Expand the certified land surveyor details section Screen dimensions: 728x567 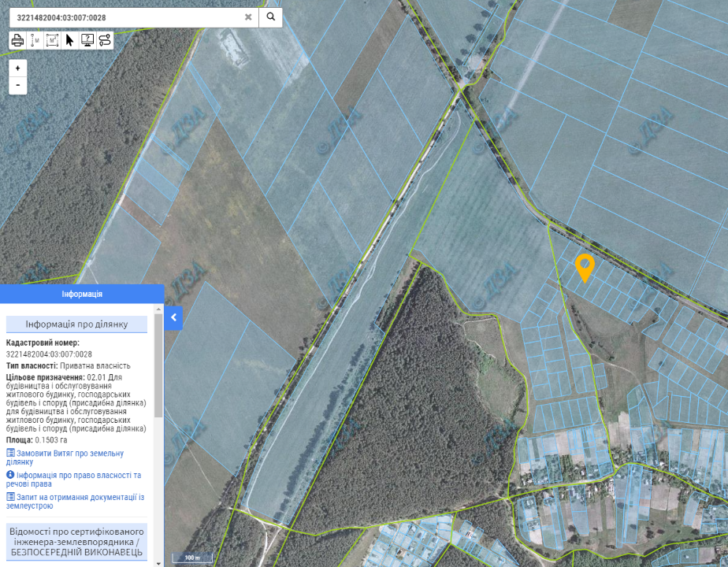[76, 542]
